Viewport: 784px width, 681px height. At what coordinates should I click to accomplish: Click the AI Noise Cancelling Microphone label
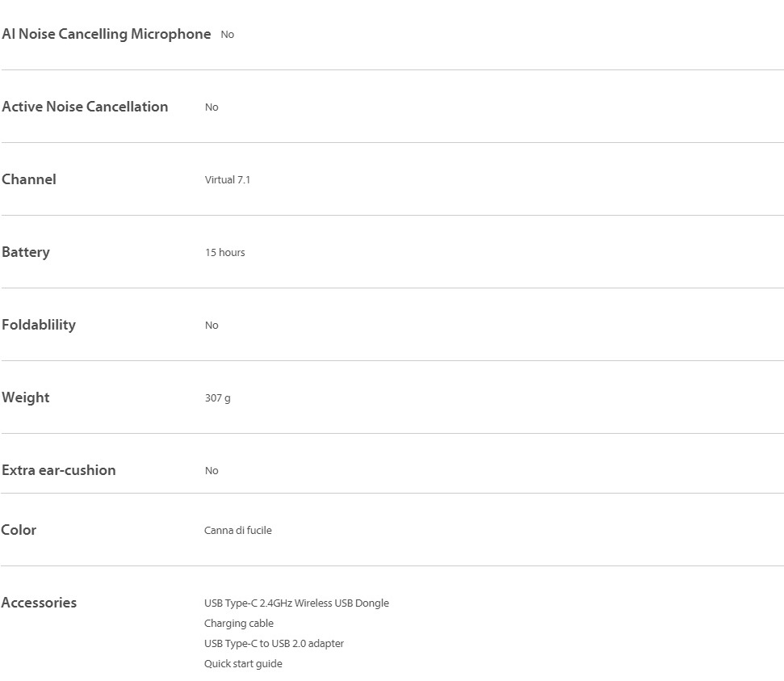[106, 34]
